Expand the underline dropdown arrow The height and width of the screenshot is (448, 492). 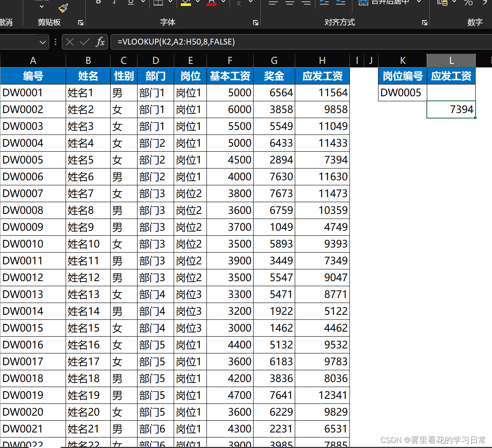click(143, 2)
